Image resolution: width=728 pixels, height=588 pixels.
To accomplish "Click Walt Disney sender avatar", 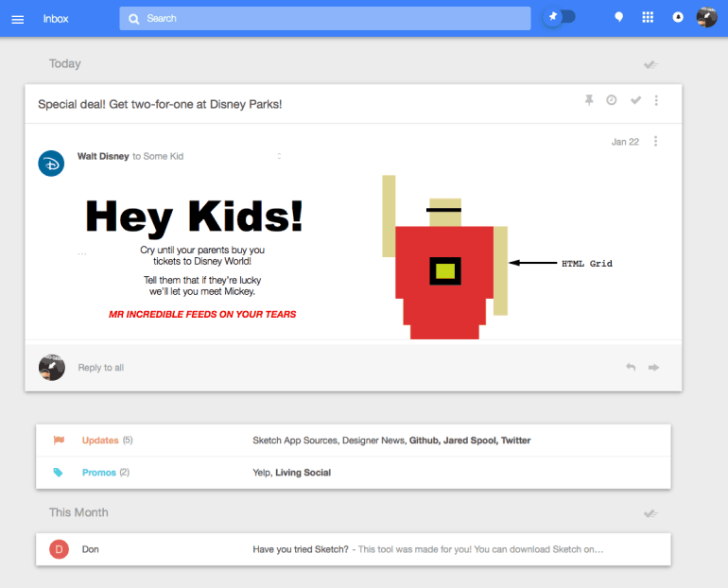I will tap(51, 164).
